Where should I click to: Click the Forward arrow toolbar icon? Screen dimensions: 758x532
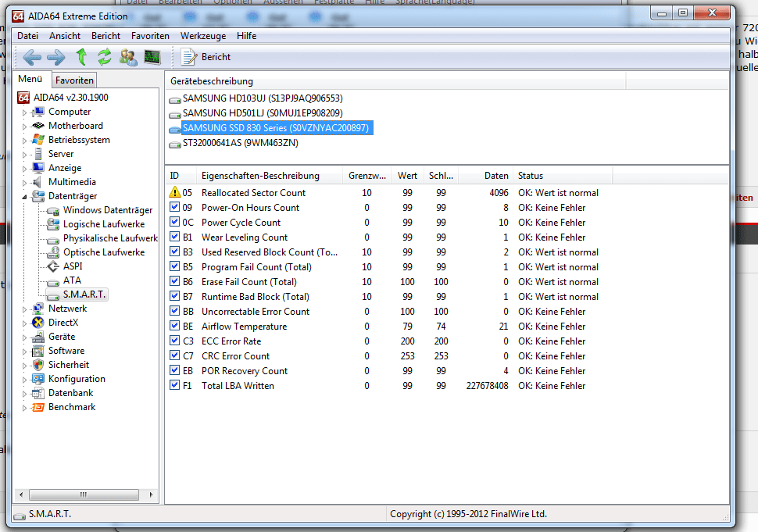[x=56, y=58]
